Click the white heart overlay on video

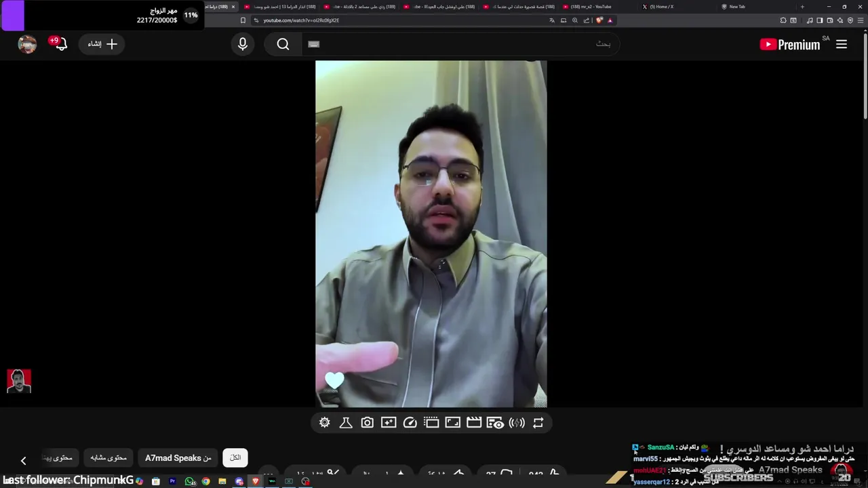coord(334,380)
